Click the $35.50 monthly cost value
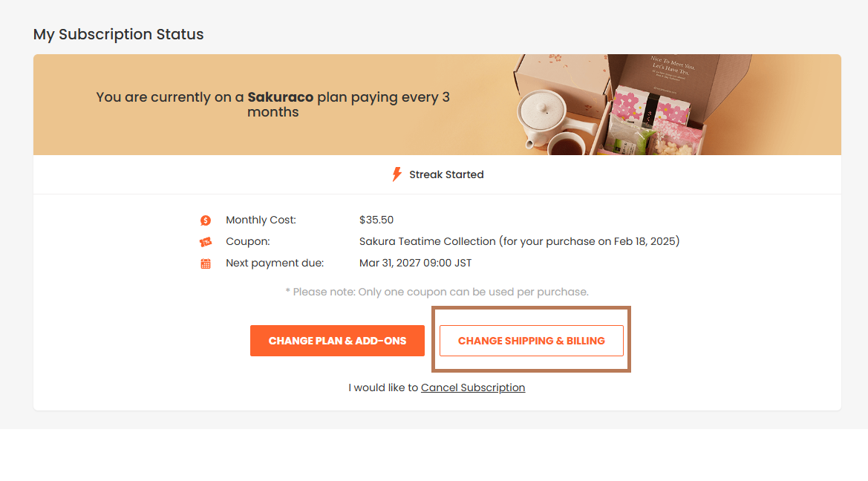The height and width of the screenshot is (481, 868). [x=376, y=220]
